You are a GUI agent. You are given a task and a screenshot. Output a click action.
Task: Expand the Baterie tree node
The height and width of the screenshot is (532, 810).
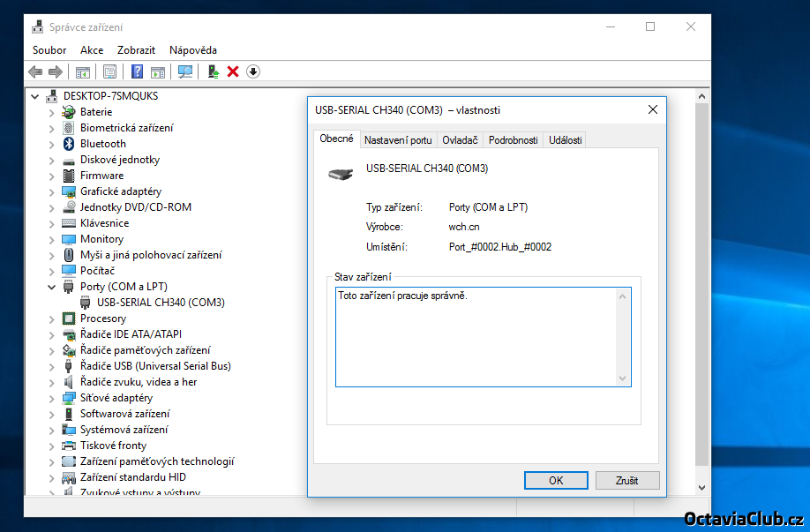pos(51,112)
